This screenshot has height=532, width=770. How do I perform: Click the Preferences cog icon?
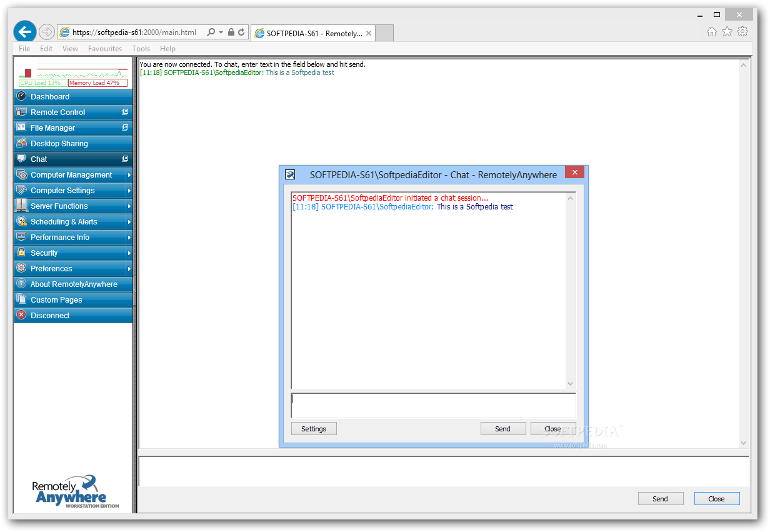click(22, 268)
